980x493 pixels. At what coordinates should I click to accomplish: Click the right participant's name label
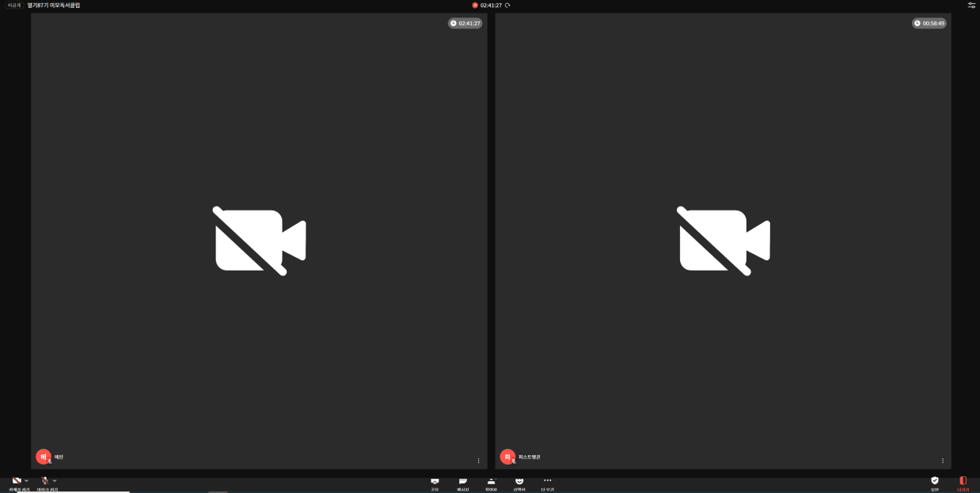coord(530,457)
